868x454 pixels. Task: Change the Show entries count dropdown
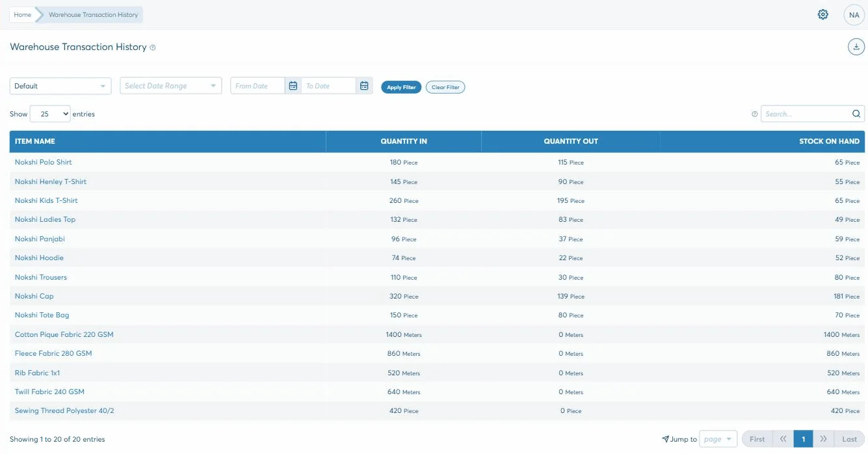[50, 114]
